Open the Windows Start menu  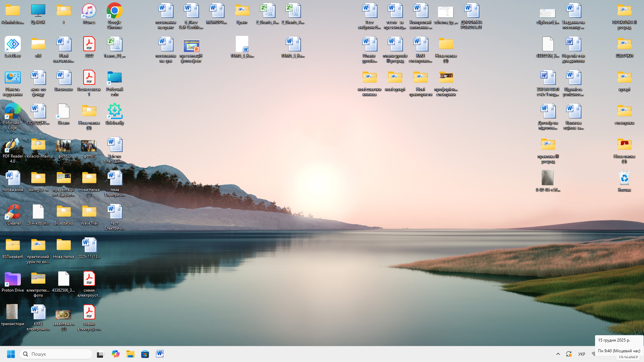(11, 354)
